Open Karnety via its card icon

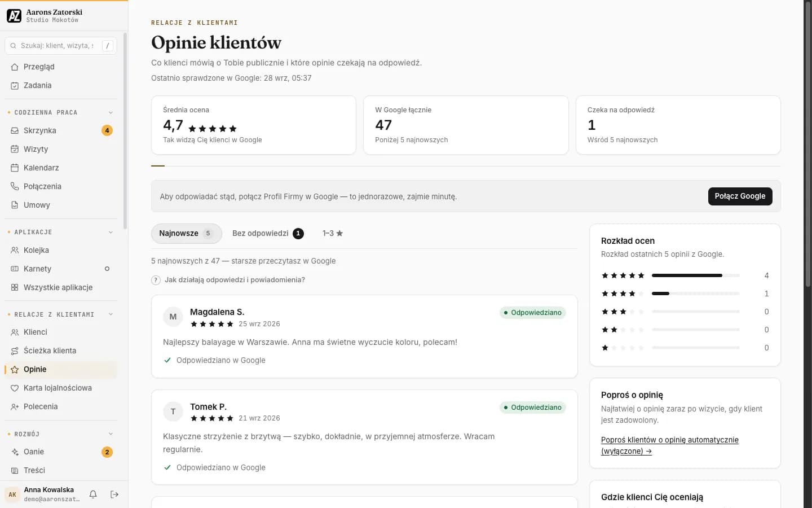[15, 269]
